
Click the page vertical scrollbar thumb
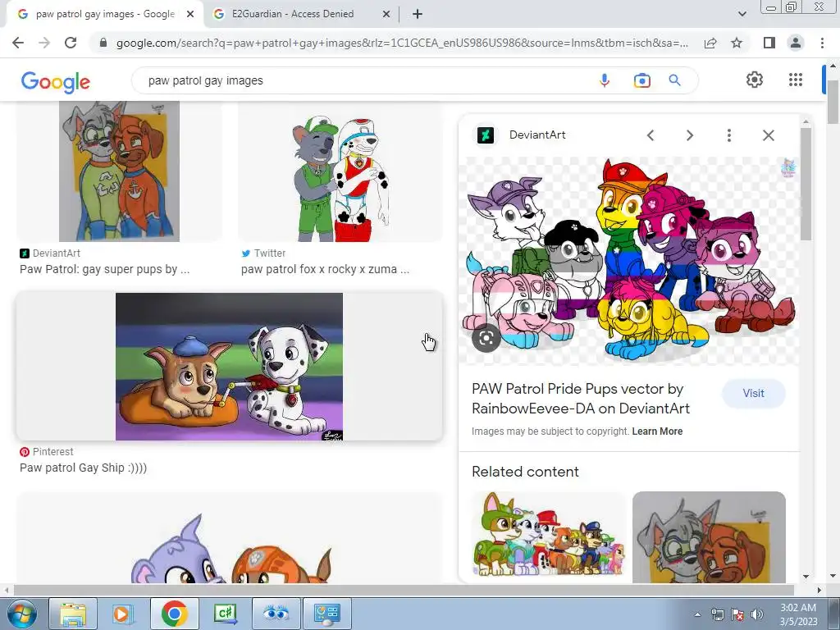point(833,102)
